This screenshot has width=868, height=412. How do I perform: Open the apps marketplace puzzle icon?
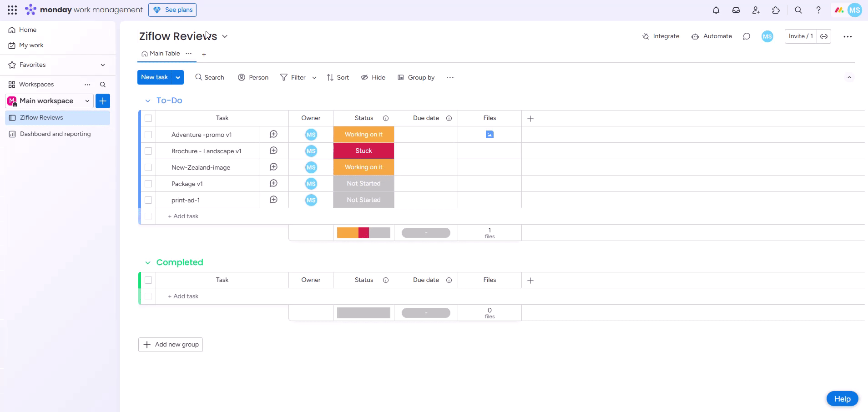776,10
